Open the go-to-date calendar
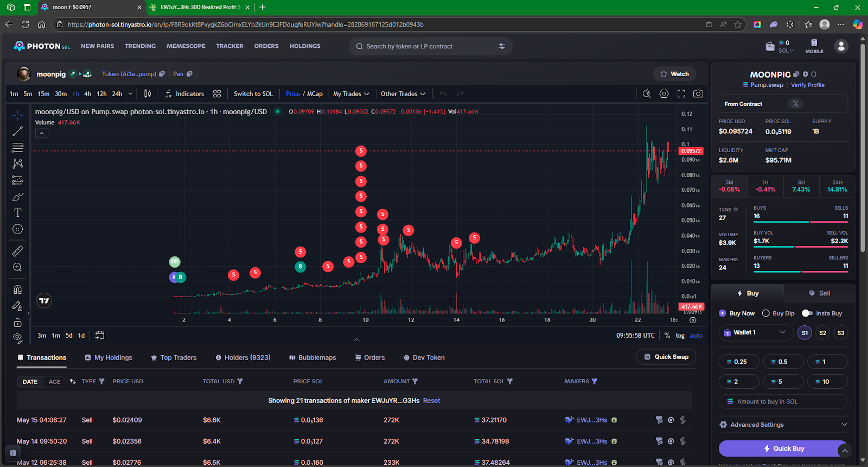 (x=100, y=335)
